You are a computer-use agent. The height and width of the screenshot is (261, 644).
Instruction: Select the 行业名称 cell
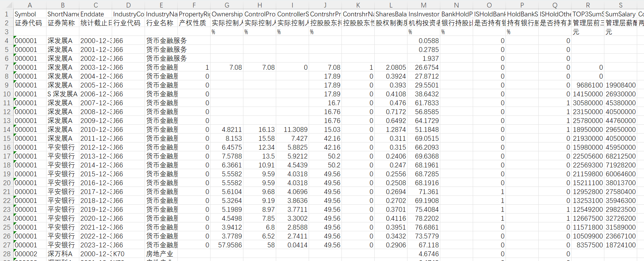pos(161,23)
